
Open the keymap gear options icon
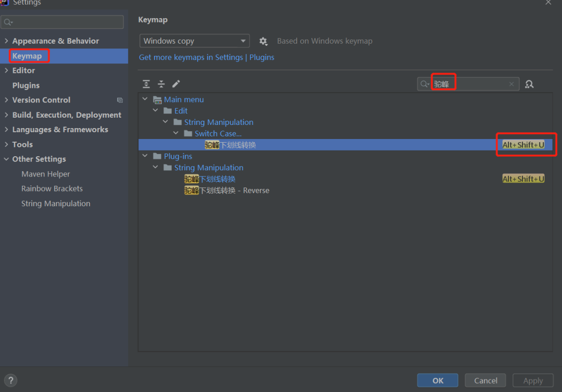tap(263, 41)
